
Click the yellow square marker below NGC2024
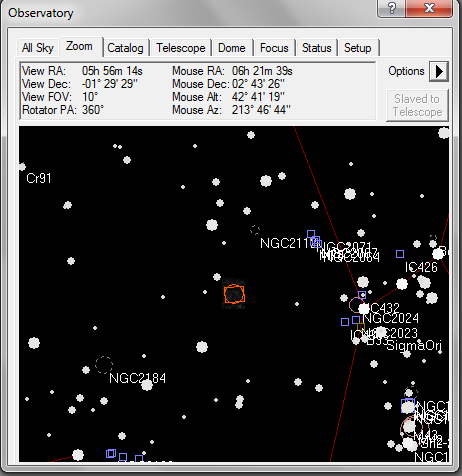click(361, 327)
